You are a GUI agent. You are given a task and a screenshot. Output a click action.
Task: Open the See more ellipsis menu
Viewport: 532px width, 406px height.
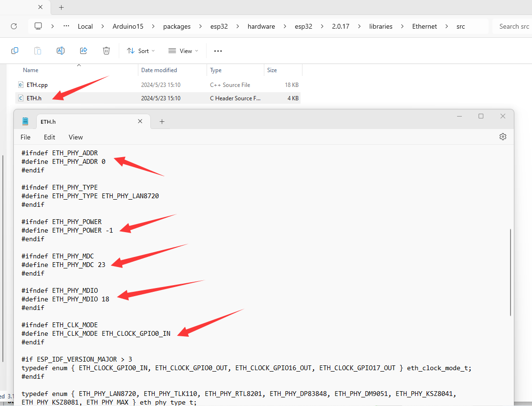tap(218, 51)
